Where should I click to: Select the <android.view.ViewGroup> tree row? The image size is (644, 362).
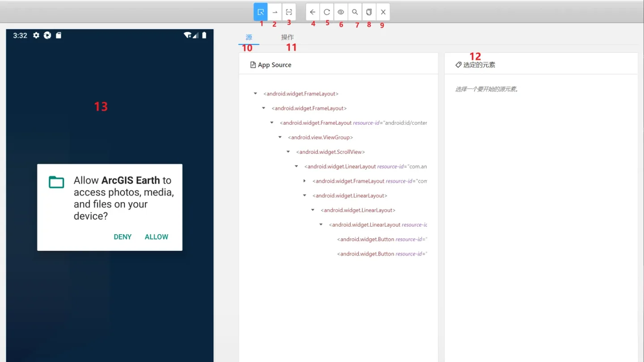pos(320,137)
